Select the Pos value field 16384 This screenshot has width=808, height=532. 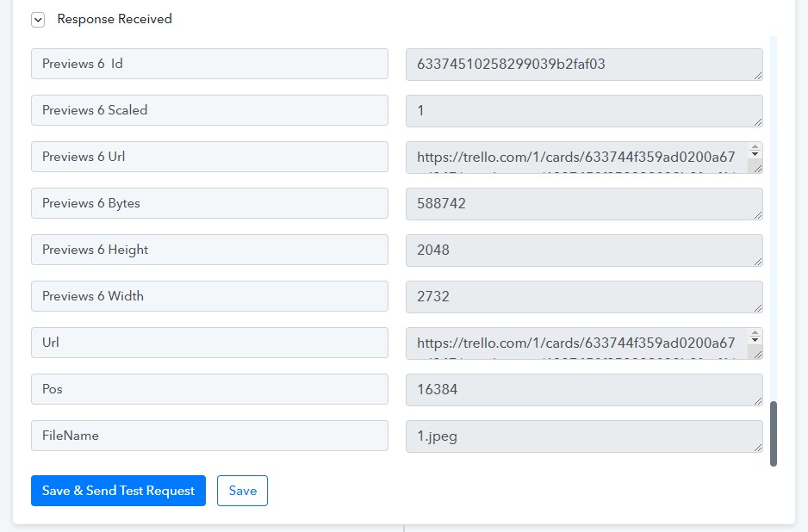(583, 390)
